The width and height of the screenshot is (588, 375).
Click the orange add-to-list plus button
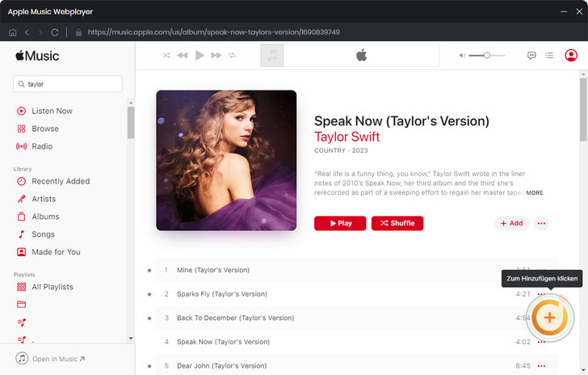pyautogui.click(x=549, y=318)
